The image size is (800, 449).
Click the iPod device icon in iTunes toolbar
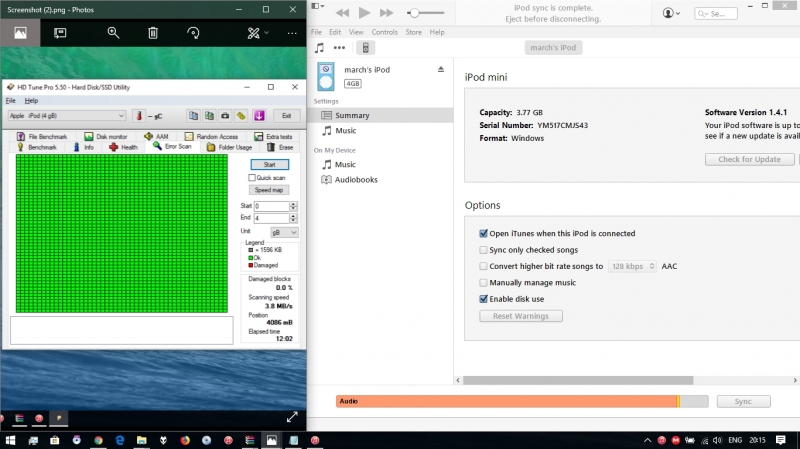[x=366, y=48]
